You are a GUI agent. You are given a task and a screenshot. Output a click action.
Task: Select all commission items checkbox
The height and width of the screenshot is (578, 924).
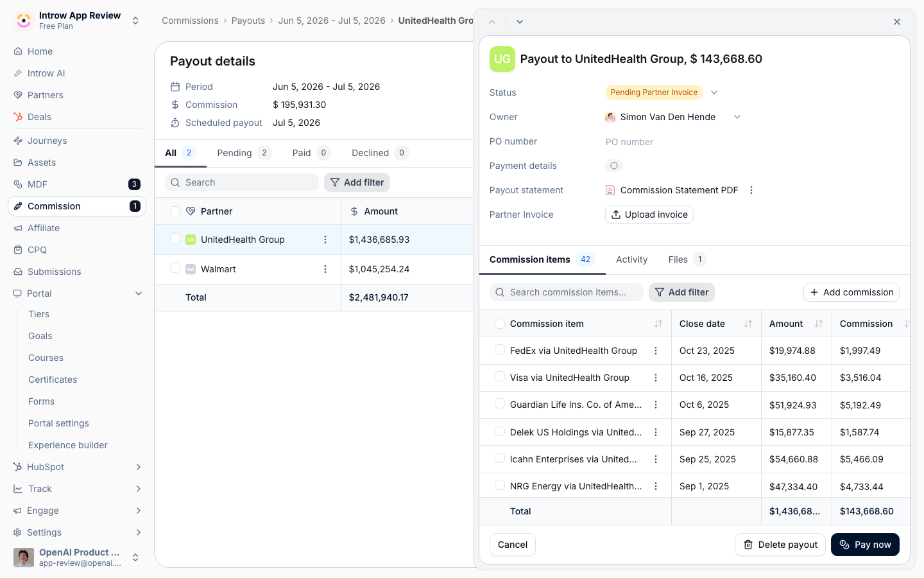tap(500, 324)
